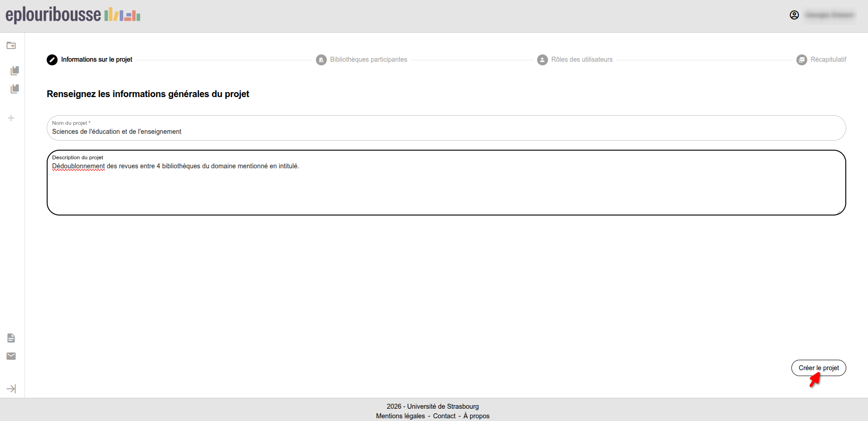
Task: Open the Mentions légales link
Action: (400, 416)
